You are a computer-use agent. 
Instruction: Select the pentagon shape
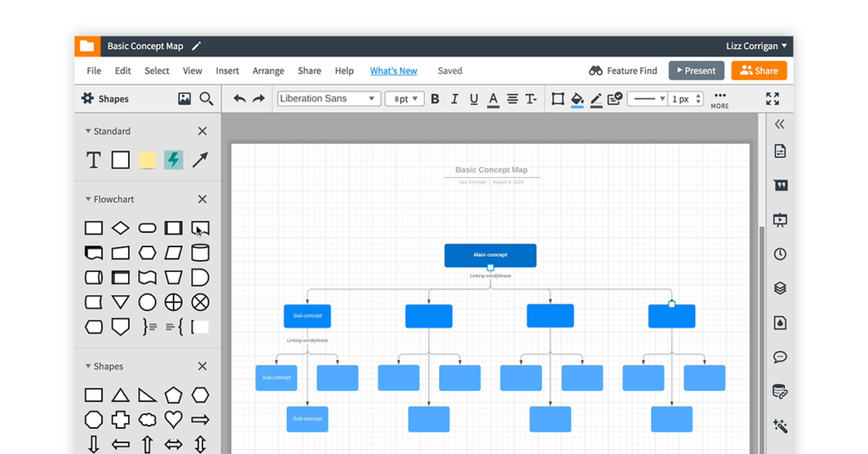pyautogui.click(x=173, y=395)
